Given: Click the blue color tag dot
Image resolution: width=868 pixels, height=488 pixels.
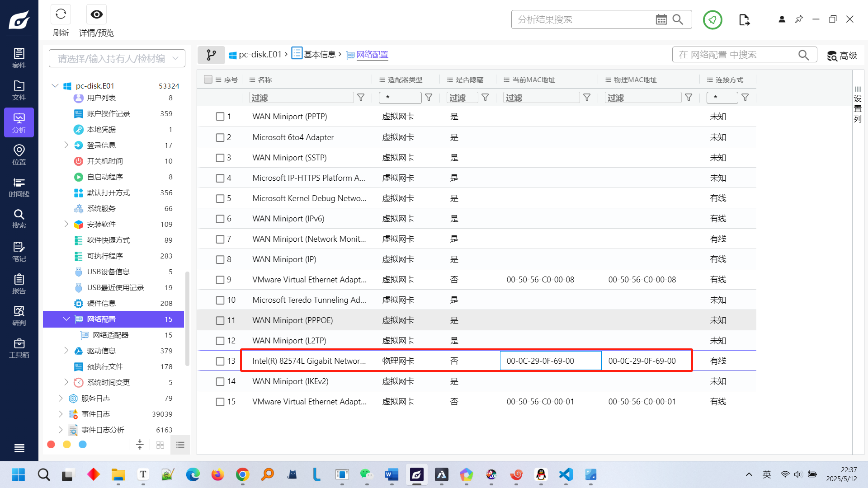Looking at the screenshot, I should click(83, 445).
